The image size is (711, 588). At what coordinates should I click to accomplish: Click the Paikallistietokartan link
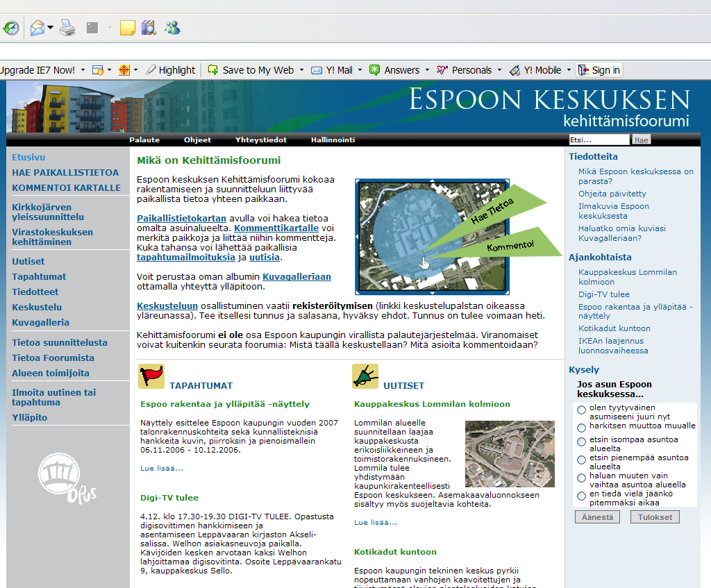181,218
